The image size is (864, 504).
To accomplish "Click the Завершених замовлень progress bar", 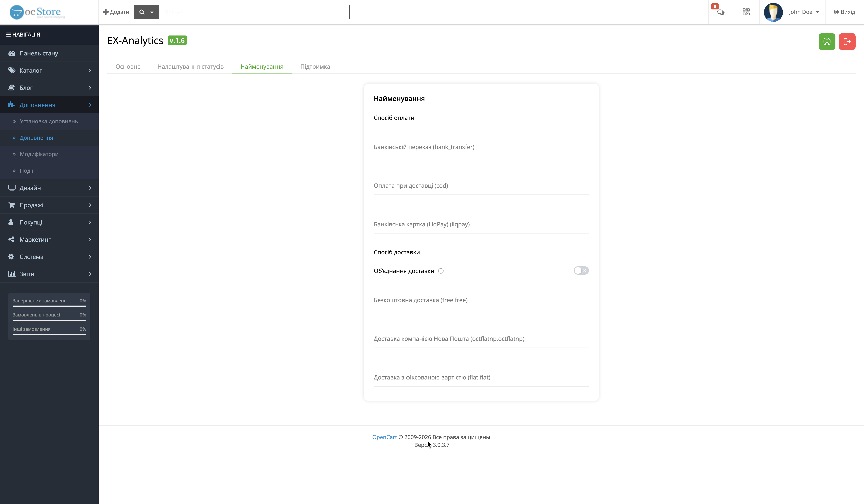I will pyautogui.click(x=49, y=306).
